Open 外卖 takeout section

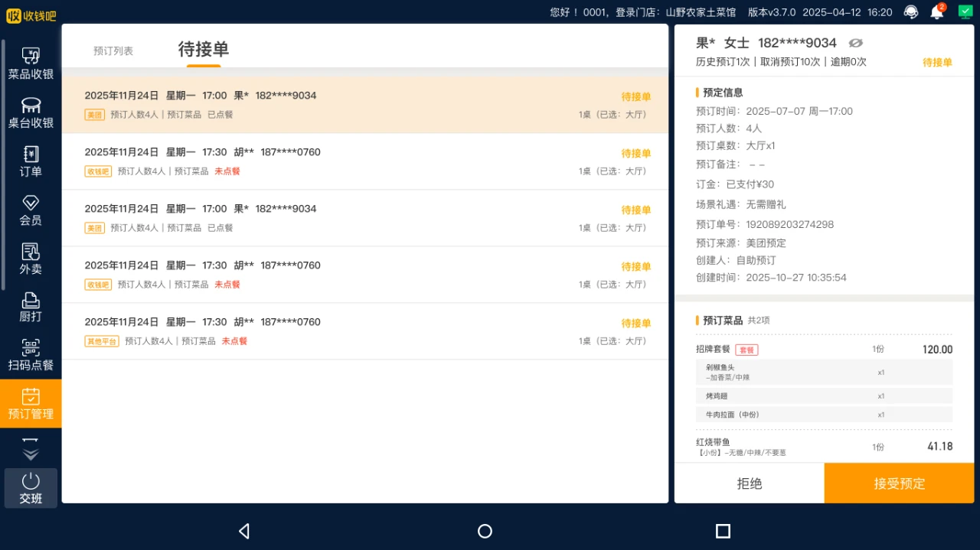point(31,259)
